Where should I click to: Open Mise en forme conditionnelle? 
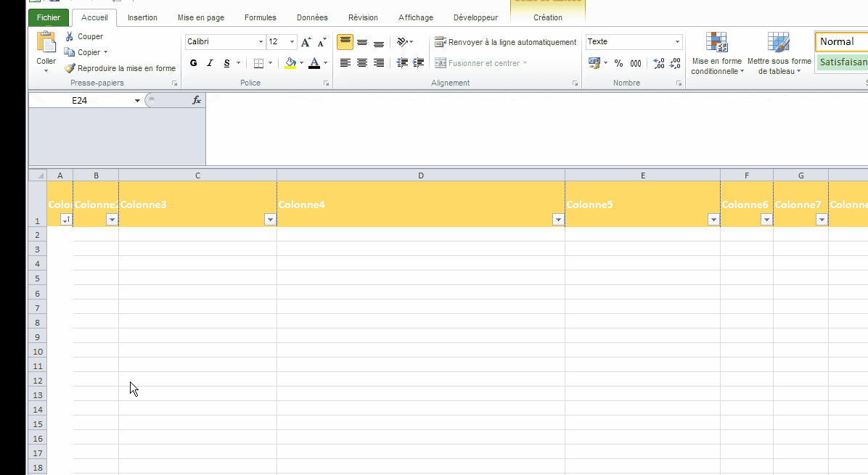tap(716, 54)
